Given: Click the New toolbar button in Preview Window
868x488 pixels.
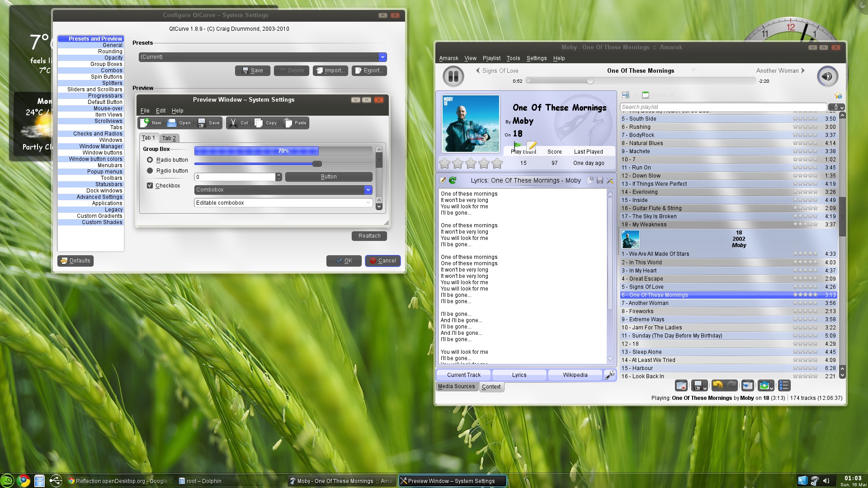Looking at the screenshot, I should (151, 123).
